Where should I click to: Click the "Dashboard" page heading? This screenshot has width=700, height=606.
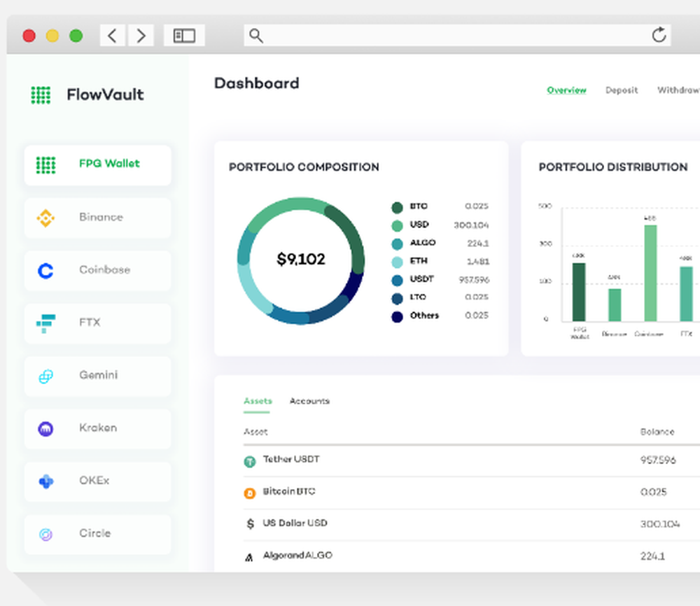tap(257, 83)
